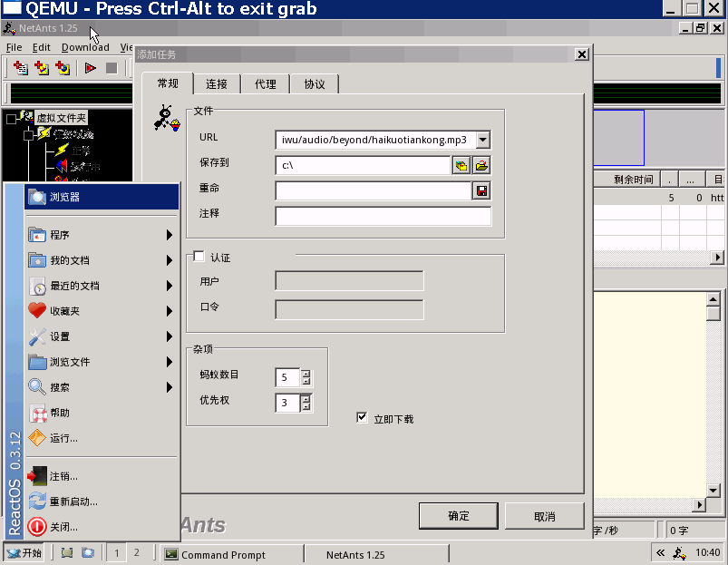This screenshot has height=565, width=728.
Task: Open the Edit menu in NetAnts
Action: (x=42, y=47)
